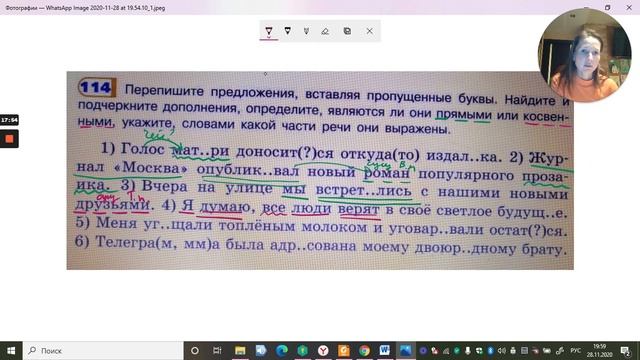Switch to Google Chrome on the taskbar
The height and width of the screenshot is (360, 640).
364,351
